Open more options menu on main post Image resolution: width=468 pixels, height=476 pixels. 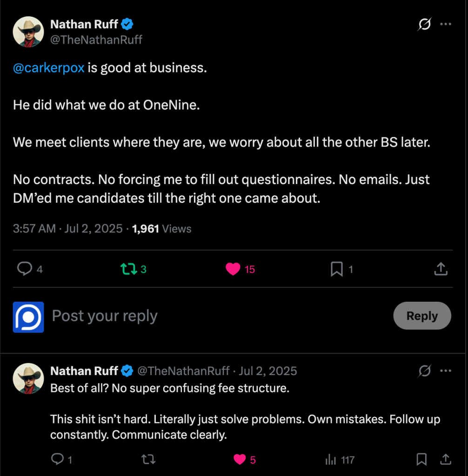(x=446, y=24)
